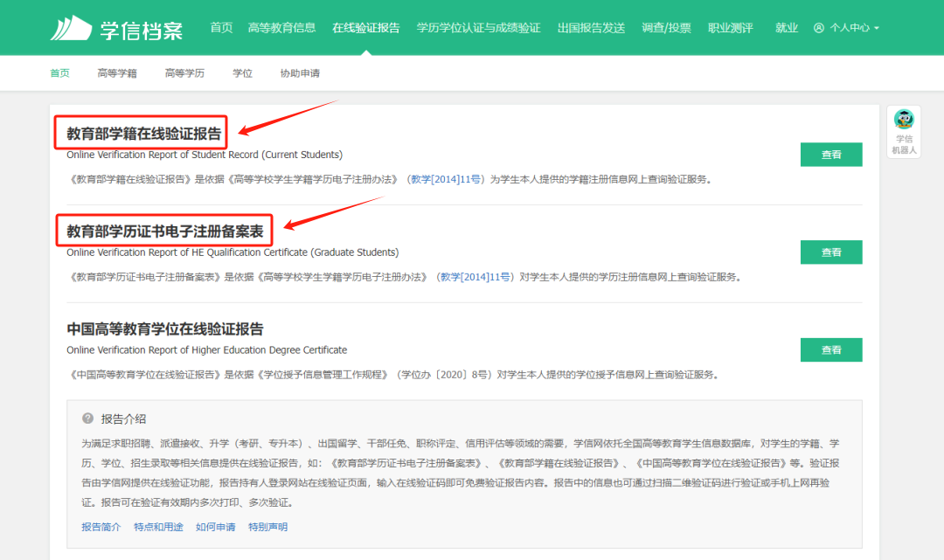Viewport: 944px width, 560px height.
Task: Click 查看 for 教育部学历证书电子注册备案表
Action: pyautogui.click(x=831, y=252)
